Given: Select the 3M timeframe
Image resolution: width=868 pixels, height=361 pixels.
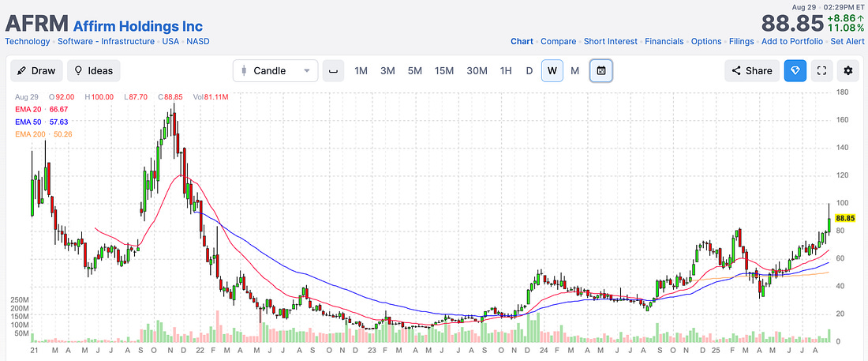Looking at the screenshot, I should 387,71.
